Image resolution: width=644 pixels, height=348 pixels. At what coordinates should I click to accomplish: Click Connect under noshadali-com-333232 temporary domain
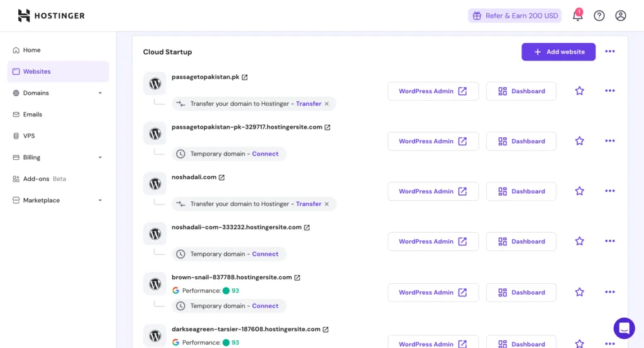click(x=265, y=254)
